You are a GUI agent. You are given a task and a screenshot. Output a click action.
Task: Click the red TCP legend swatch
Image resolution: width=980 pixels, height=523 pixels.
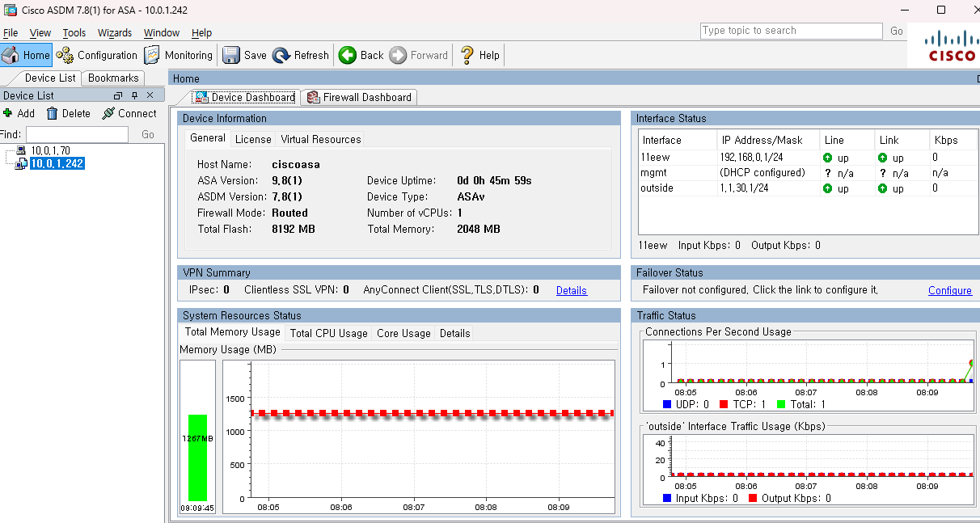(x=724, y=404)
